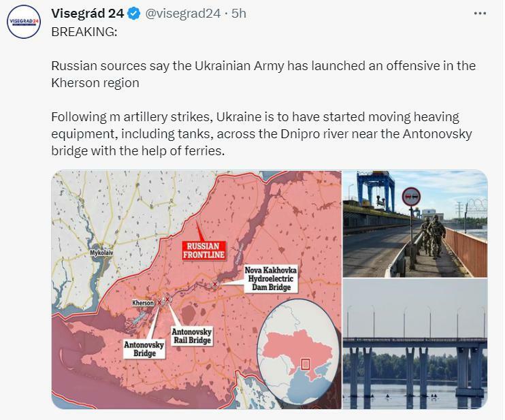Click the Nova Kakhovka Hydroelectric Dam Bridge label
The image size is (505, 420).
[271, 278]
